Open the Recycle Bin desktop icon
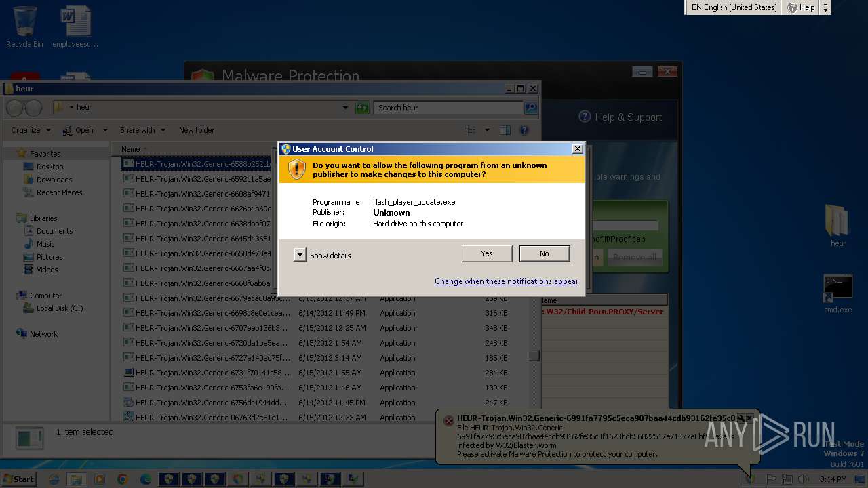 click(x=24, y=27)
